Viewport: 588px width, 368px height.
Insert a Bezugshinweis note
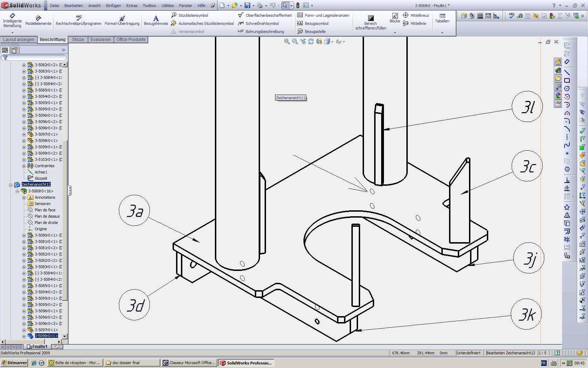(x=156, y=20)
